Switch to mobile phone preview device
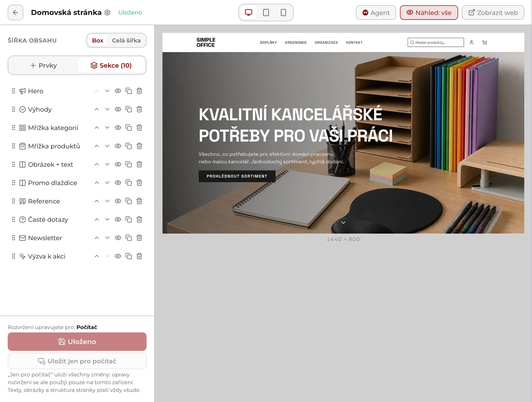 tap(283, 13)
